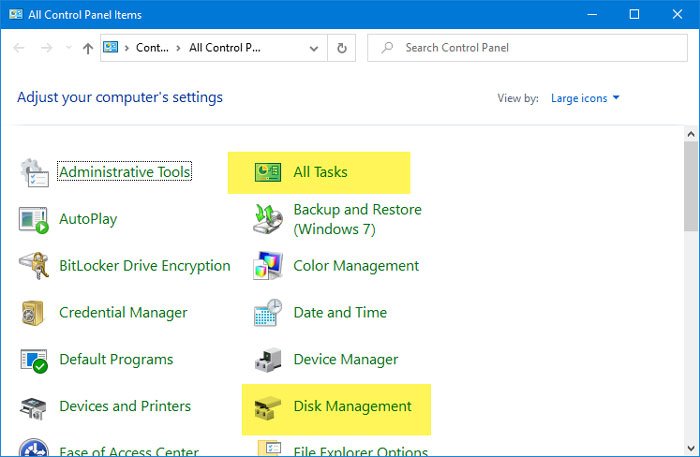Expand the chevron after Cont... in breadcrumb

coord(179,48)
